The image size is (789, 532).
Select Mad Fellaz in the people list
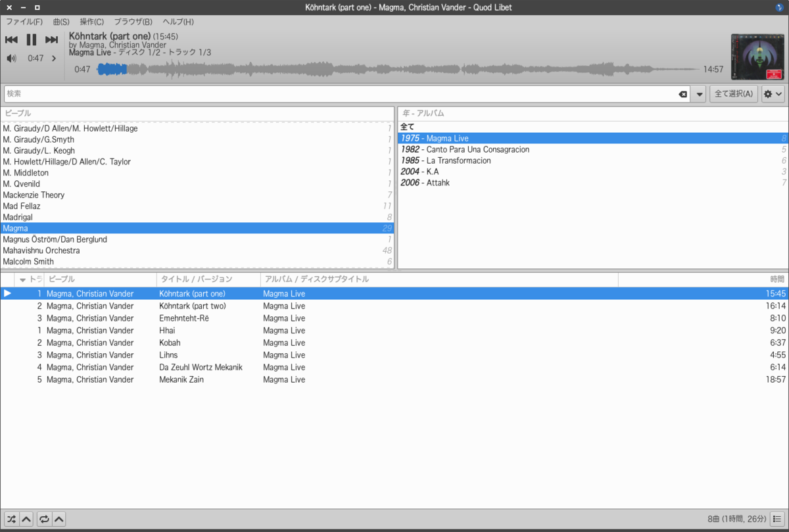pos(197,206)
